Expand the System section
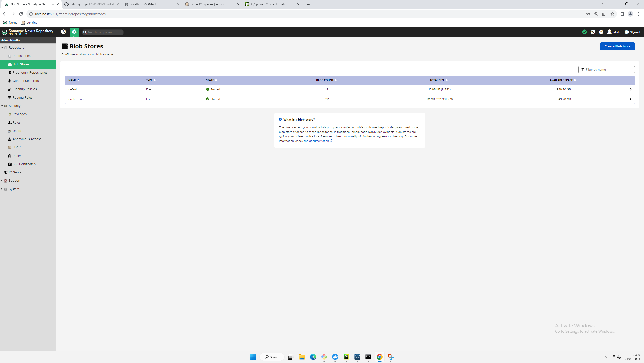Viewport: 644px width, 363px height. point(2,189)
